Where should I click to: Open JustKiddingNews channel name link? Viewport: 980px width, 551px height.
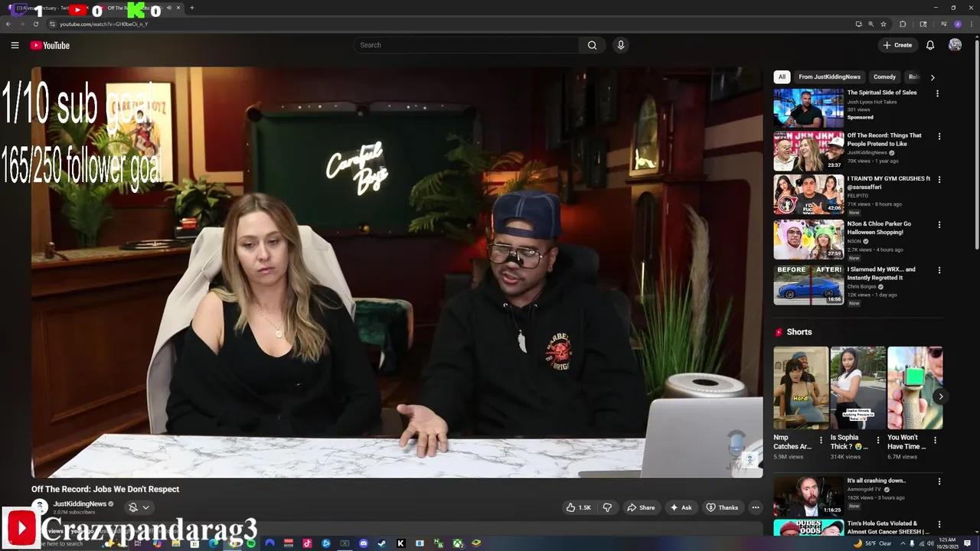(x=80, y=504)
